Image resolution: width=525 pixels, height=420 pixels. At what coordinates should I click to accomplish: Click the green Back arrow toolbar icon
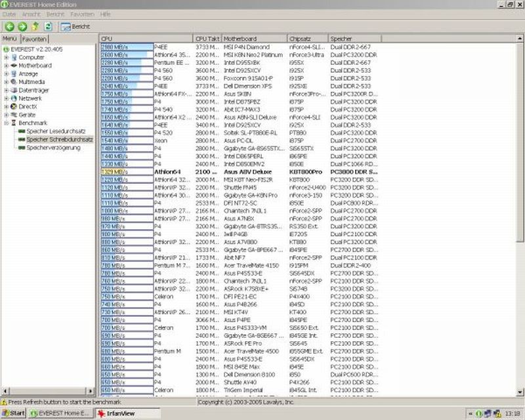coord(9,26)
